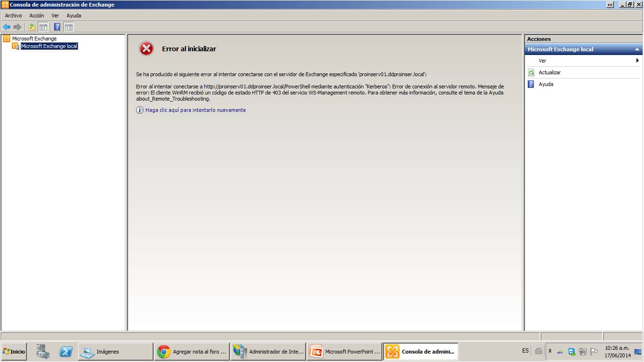Open the Ver menu in menu bar
The height and width of the screenshot is (362, 644).
55,16
